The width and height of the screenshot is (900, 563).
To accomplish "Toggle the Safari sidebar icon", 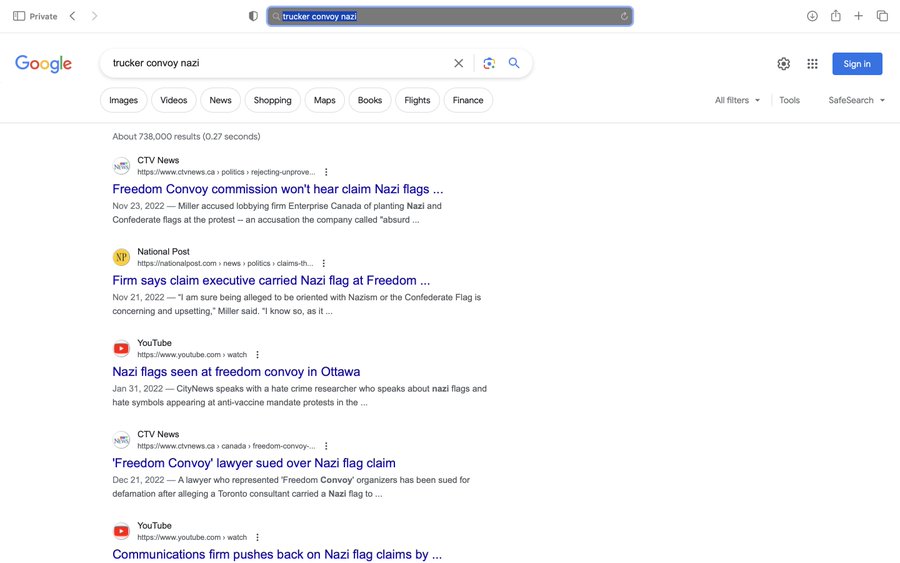I will (x=19, y=16).
